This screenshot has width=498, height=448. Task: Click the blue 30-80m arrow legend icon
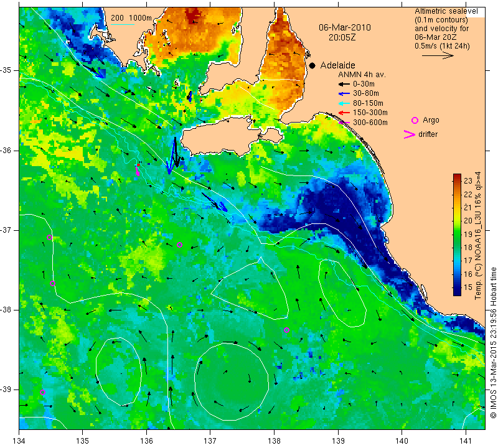pos(344,94)
